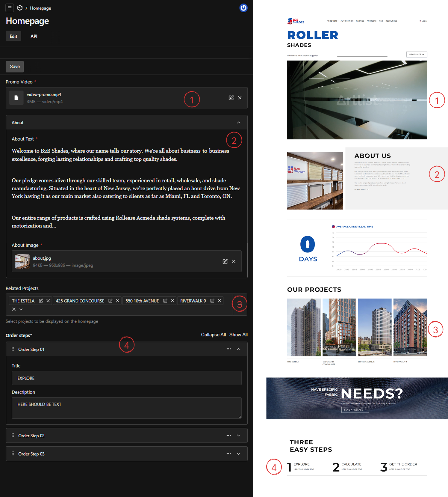Remove 550 10th AVENUE project tag
448x497 pixels.
[172, 301]
